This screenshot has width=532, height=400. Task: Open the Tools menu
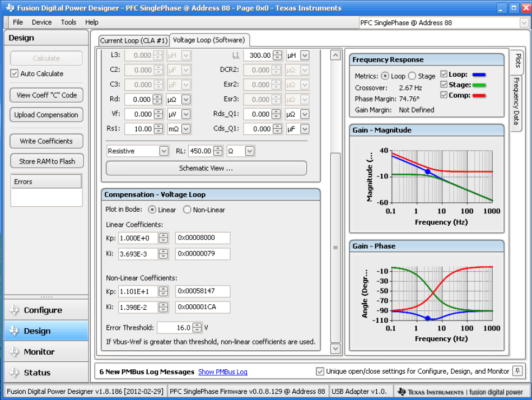pyautogui.click(x=68, y=22)
